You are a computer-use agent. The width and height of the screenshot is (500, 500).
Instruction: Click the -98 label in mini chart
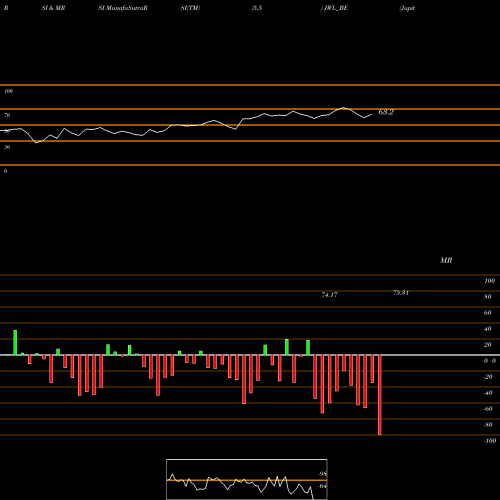(322, 474)
